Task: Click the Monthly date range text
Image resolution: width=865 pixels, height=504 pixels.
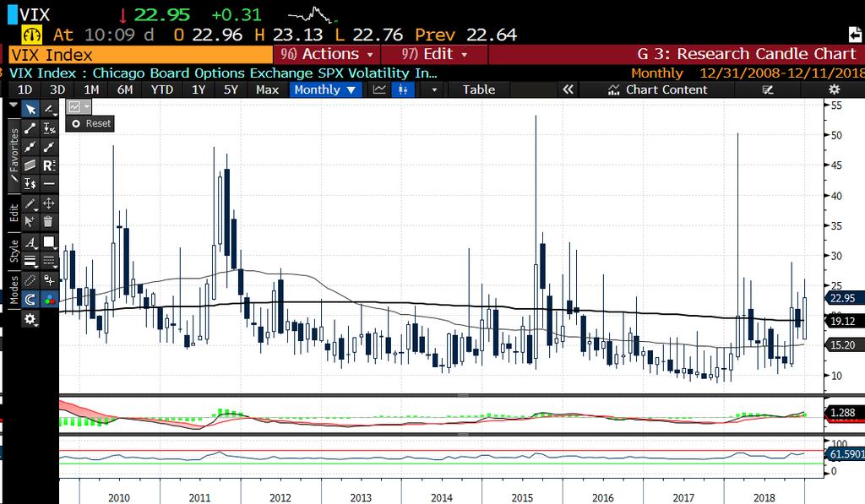Action: pos(748,73)
